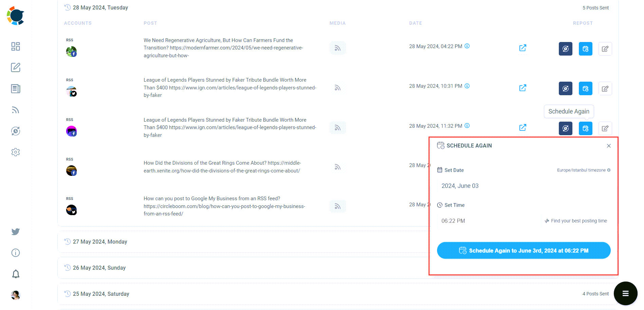The height and width of the screenshot is (310, 644).
Task: Open the compose post icon in sidebar
Action: pos(16,67)
